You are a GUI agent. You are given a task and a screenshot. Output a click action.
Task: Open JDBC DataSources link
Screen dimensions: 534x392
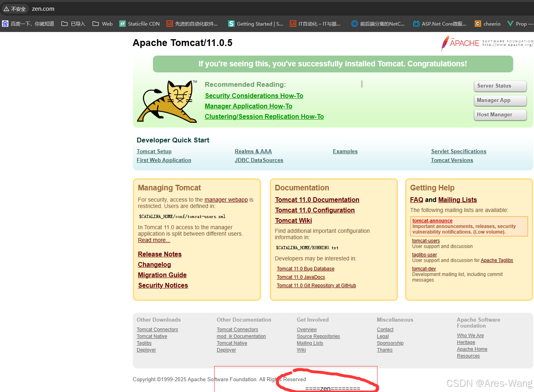pyautogui.click(x=259, y=160)
